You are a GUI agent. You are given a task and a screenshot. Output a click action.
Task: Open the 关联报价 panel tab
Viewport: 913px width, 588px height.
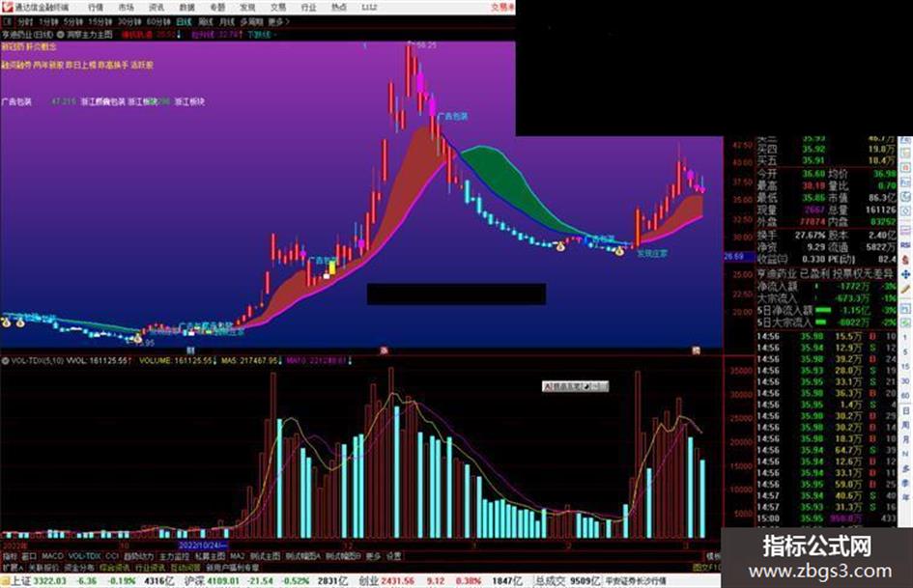pyautogui.click(x=43, y=567)
